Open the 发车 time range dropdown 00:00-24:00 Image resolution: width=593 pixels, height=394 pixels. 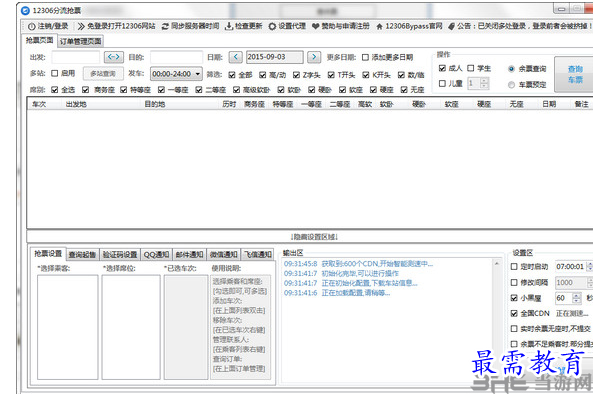(x=176, y=74)
